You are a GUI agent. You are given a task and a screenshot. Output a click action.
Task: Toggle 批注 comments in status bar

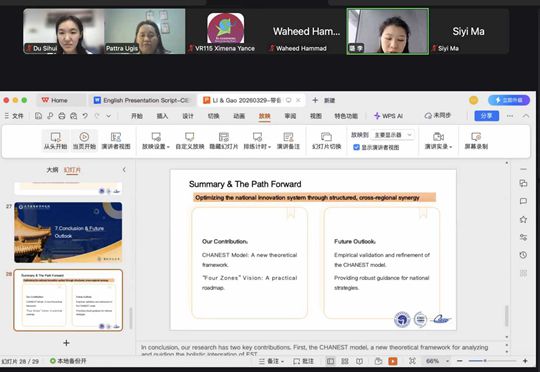click(x=303, y=361)
